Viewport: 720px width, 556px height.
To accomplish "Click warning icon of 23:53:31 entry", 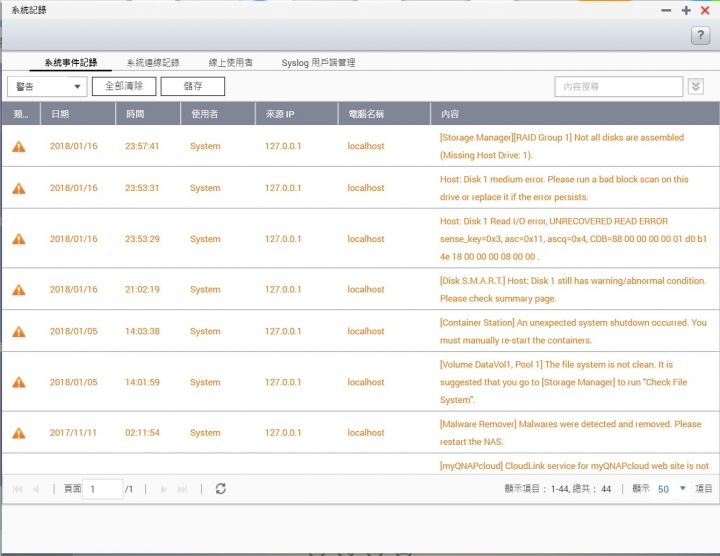I will tap(18, 188).
